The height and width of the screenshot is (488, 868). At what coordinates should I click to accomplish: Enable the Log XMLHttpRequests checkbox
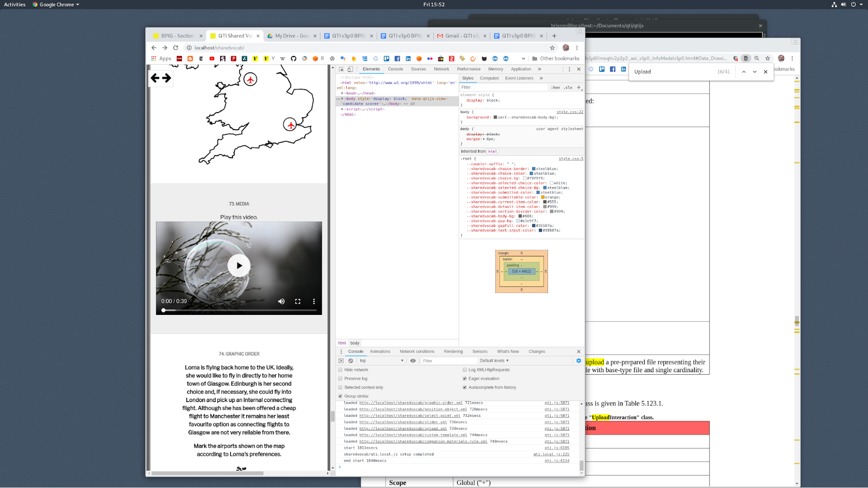(465, 370)
